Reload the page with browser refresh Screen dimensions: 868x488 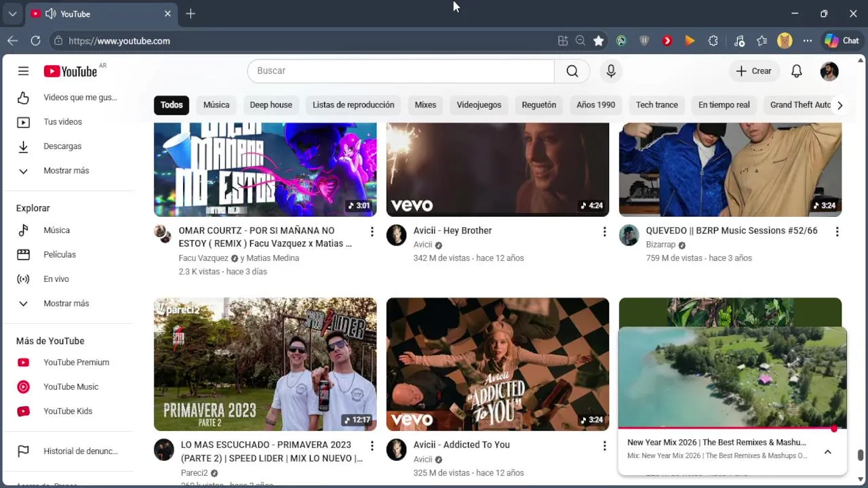[x=36, y=41]
